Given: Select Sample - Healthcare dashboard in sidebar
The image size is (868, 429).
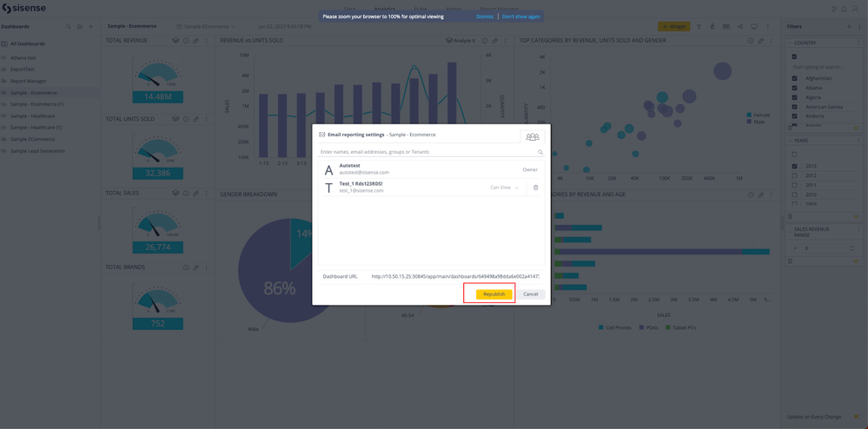Looking at the screenshot, I should coord(33,115).
